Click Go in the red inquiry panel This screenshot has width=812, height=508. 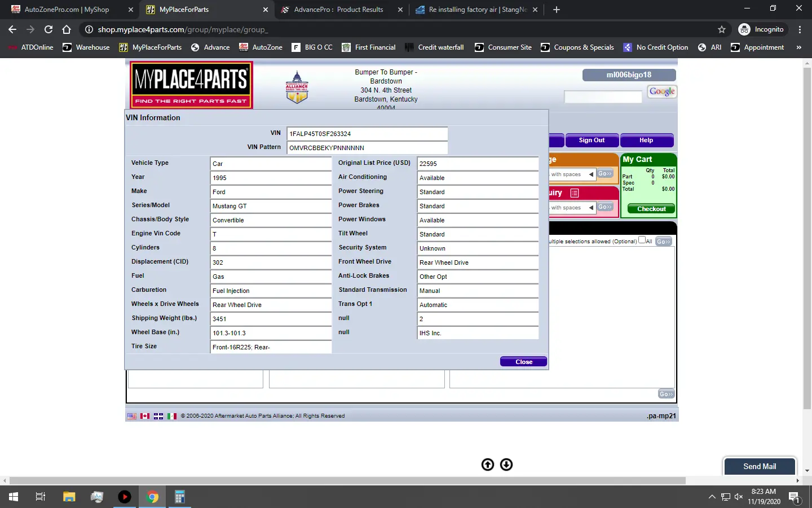point(605,207)
